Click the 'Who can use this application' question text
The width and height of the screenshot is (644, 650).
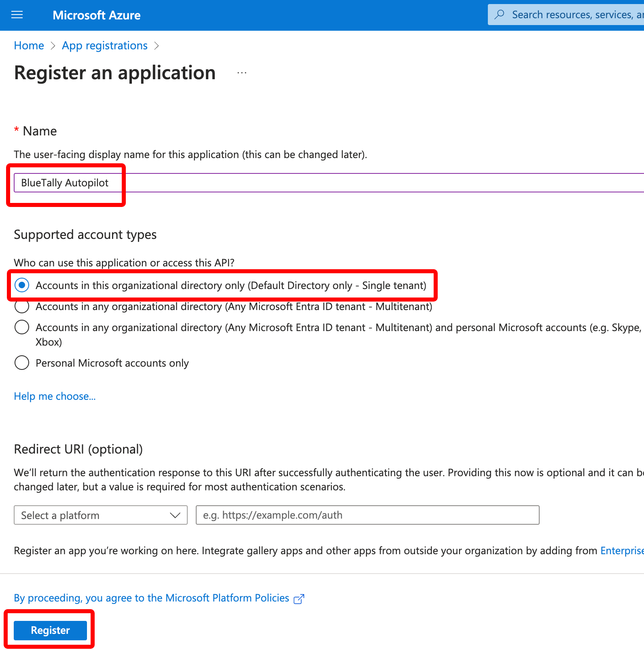[x=124, y=263]
